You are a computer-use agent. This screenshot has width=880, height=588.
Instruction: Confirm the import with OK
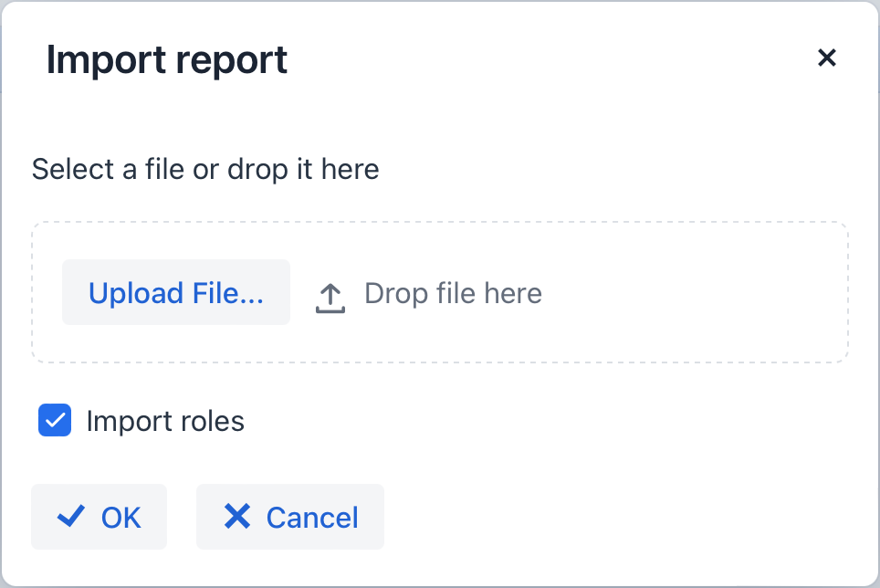(x=99, y=517)
